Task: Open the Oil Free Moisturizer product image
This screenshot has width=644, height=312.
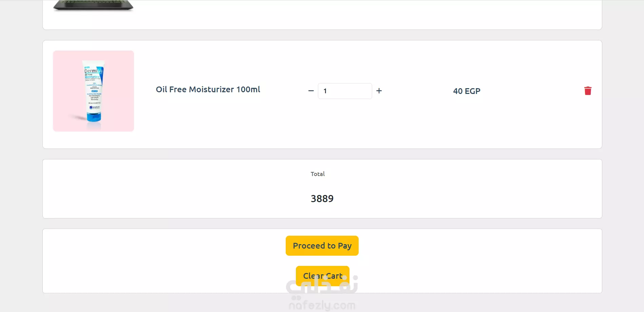Action: (93, 91)
